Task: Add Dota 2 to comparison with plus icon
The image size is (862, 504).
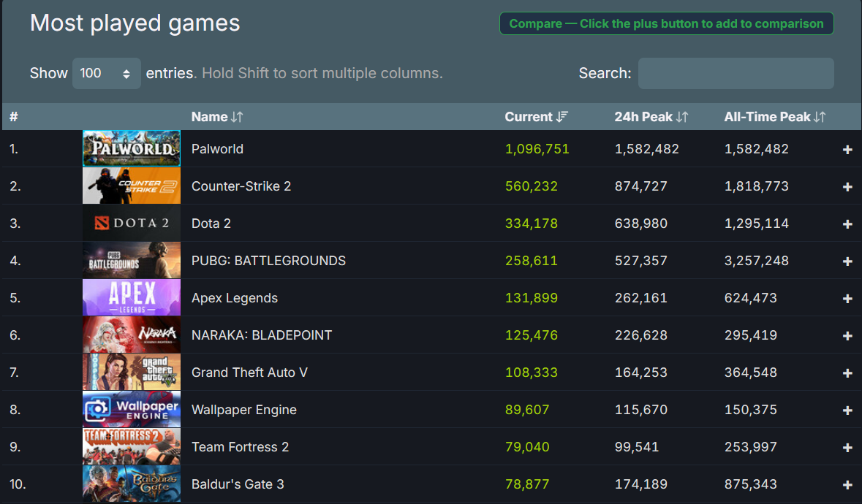Action: (x=847, y=224)
